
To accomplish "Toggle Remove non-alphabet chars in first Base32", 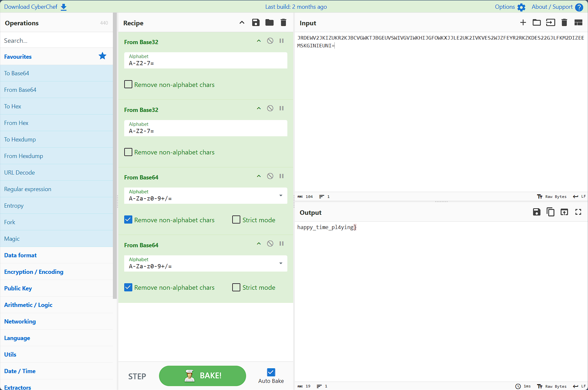I will [x=128, y=84].
